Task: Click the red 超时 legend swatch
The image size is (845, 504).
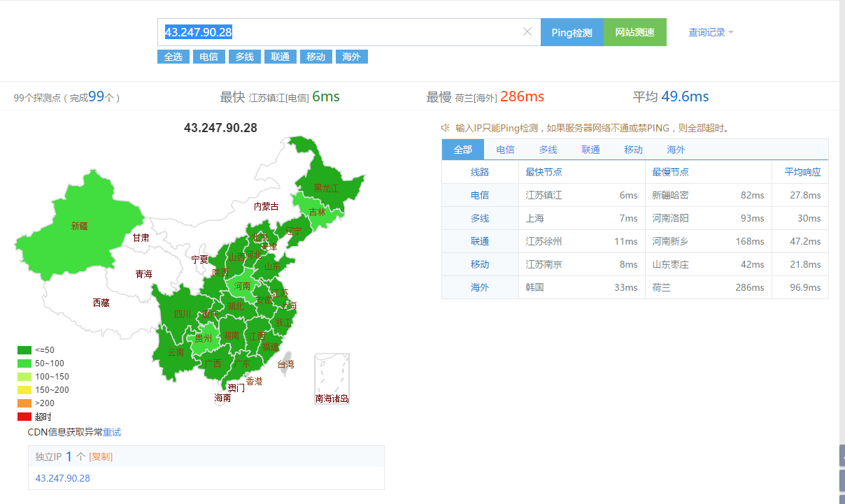Action: pyautogui.click(x=24, y=417)
